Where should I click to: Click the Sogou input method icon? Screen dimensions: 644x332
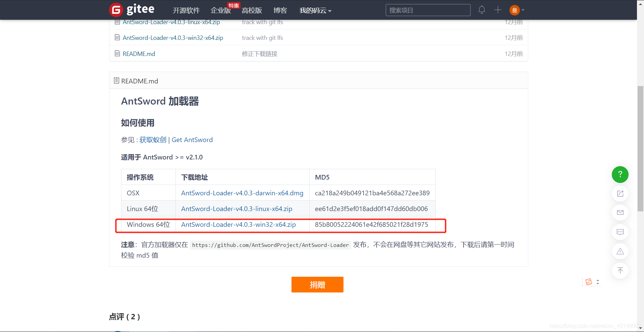tap(589, 282)
